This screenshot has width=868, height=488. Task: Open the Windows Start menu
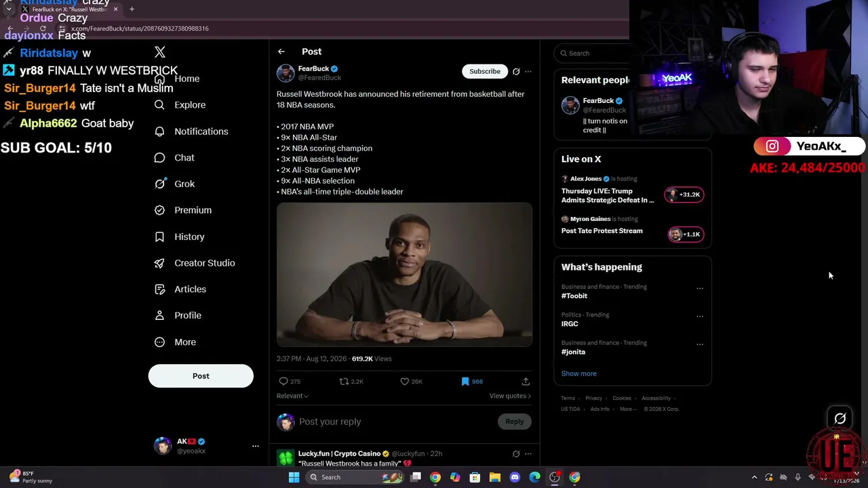[294, 477]
